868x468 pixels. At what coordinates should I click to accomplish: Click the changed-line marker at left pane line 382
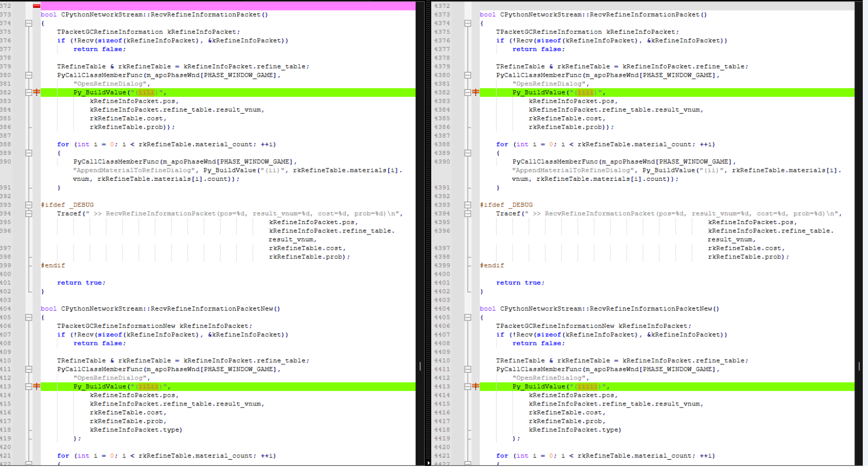[x=37, y=92]
